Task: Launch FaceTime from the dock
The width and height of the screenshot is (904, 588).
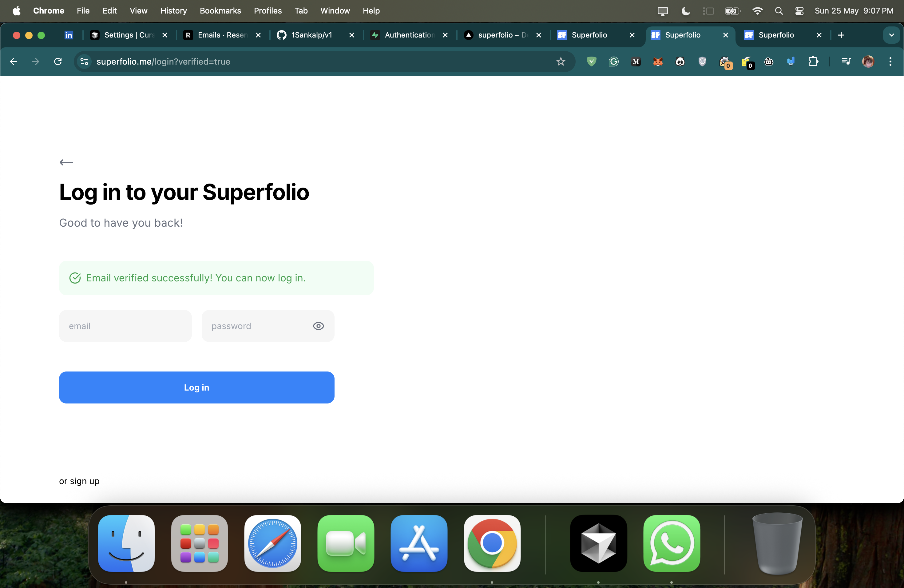Action: 346,543
